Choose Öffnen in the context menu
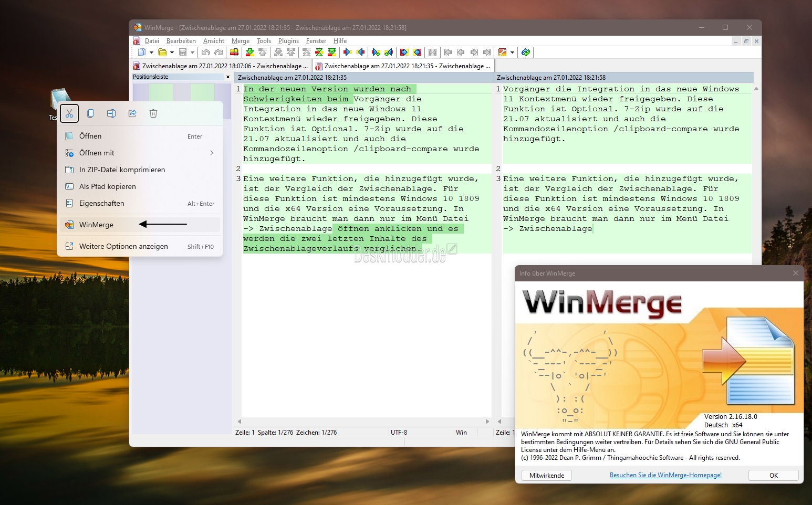The image size is (812, 505). [x=140, y=136]
